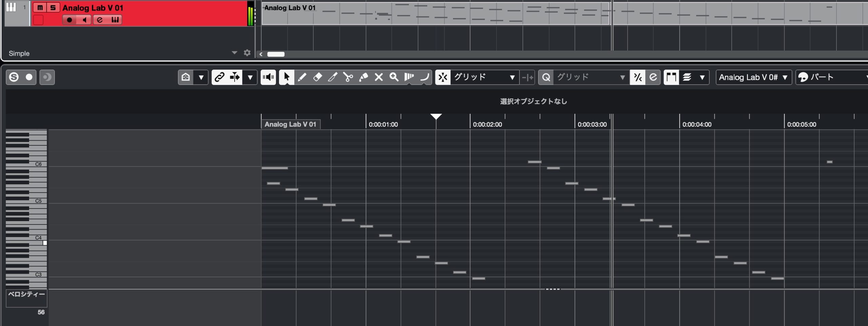868x326 pixels.
Task: Toggle Solo Editor button
Action: [x=14, y=77]
